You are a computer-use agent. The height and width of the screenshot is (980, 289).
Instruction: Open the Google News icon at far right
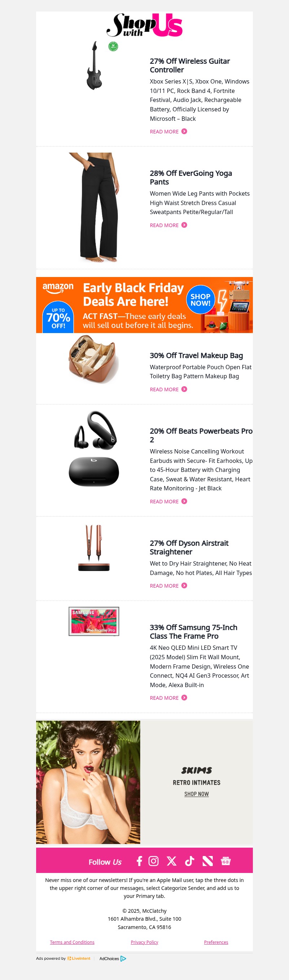[x=227, y=862]
